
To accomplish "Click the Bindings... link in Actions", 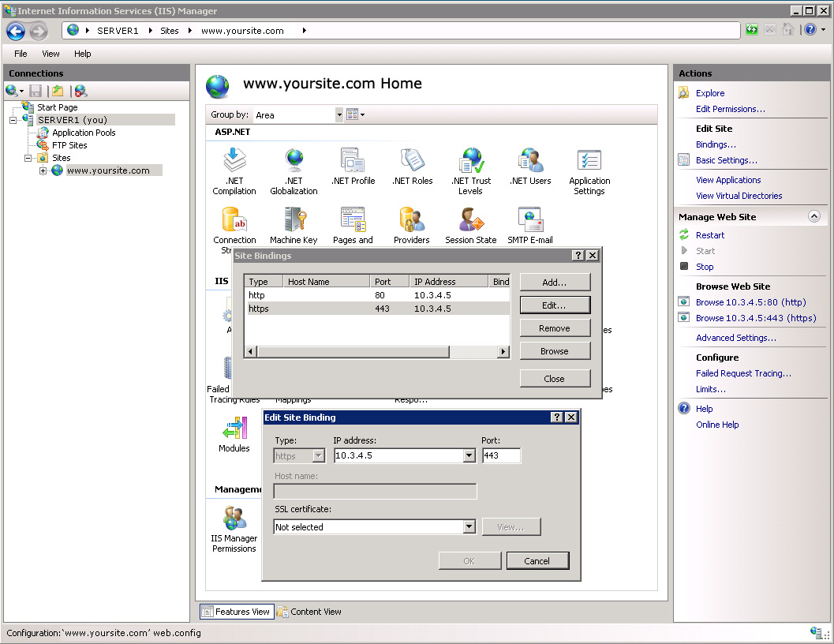I will click(716, 144).
